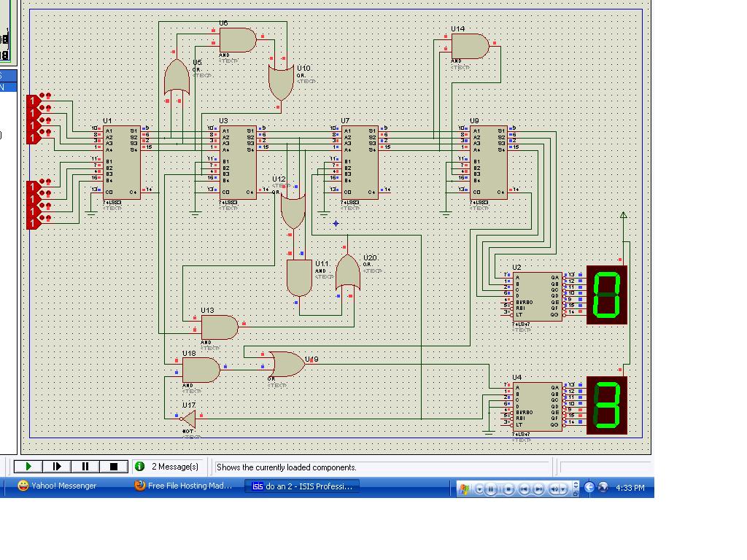Viewport: 747px width, 560px height.
Task: Toggle the top input of lower group
Action: click(x=33, y=187)
